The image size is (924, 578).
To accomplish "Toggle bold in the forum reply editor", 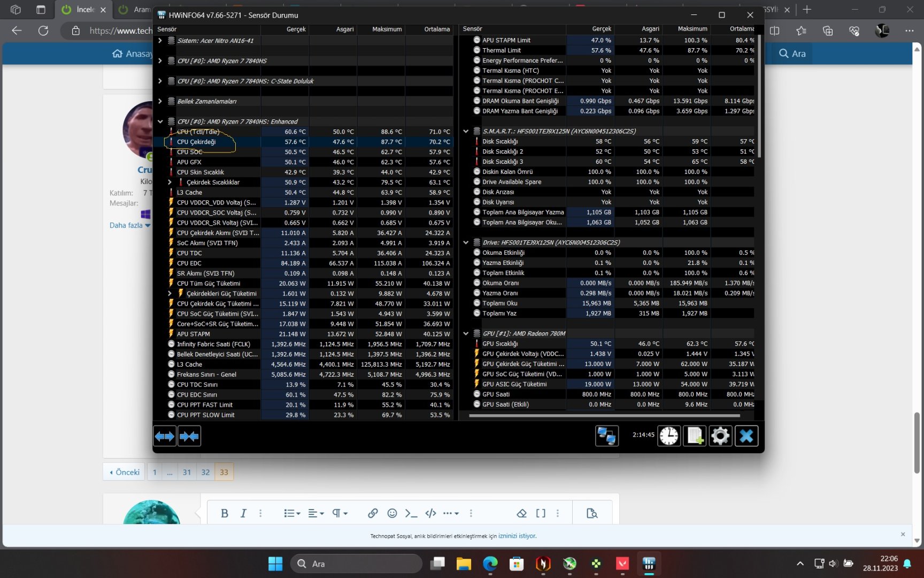I will coord(225,513).
